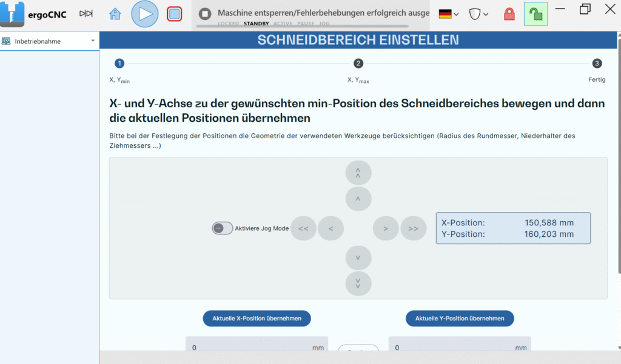Enable the Aktiviere Jog Mode switch
This screenshot has width=621, height=364.
tap(222, 228)
